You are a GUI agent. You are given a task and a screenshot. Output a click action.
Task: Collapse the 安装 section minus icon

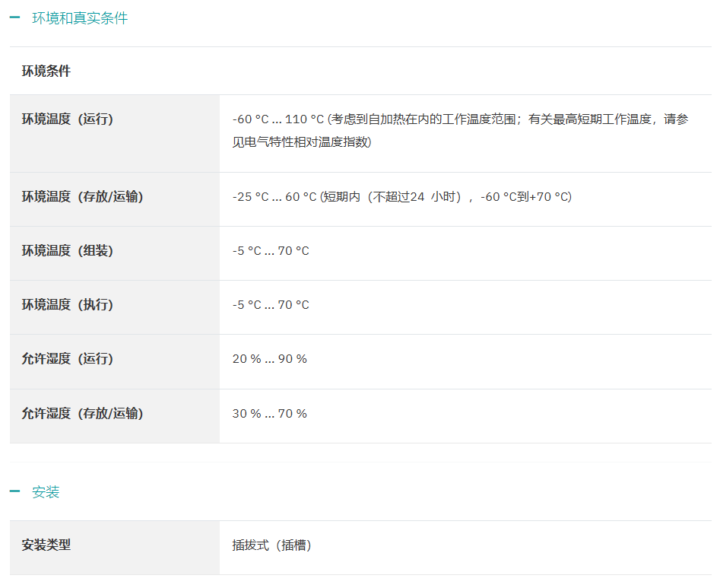[14, 491]
